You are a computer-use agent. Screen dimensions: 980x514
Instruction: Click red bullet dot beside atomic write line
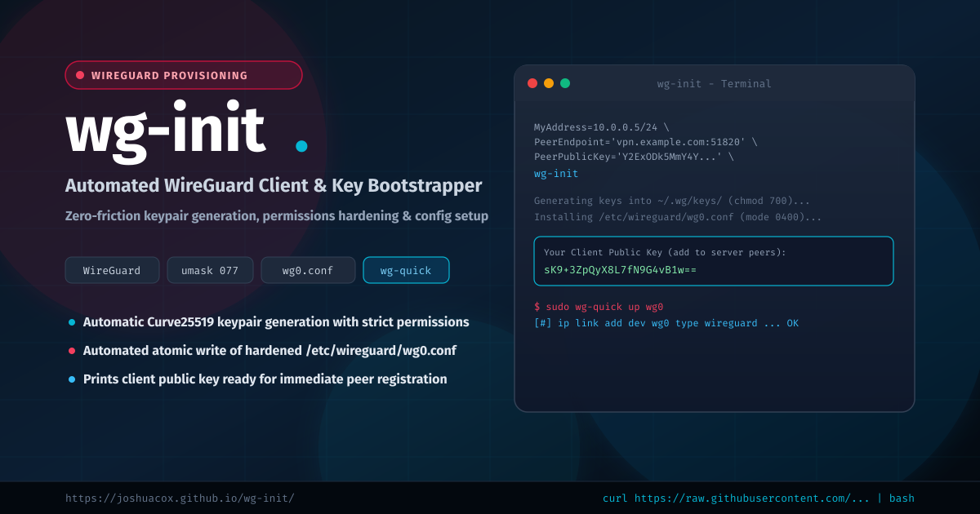(72, 351)
